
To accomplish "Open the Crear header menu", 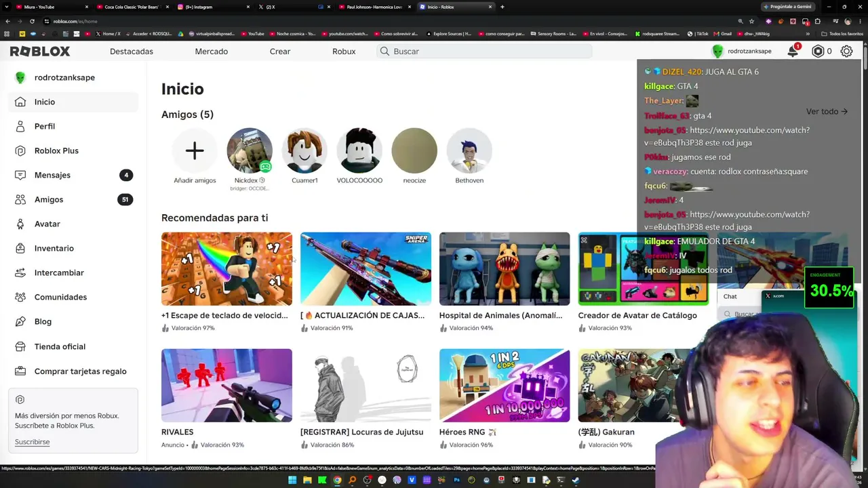I will pyautogui.click(x=280, y=52).
